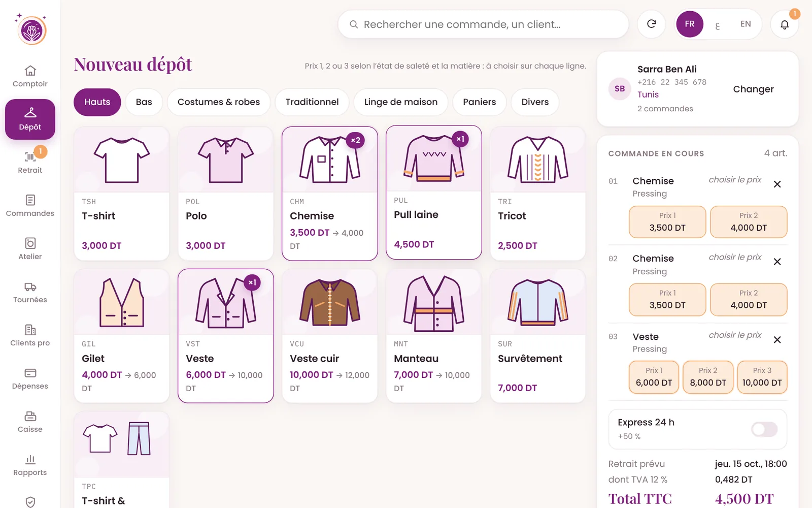Choose Prix 2 4,000 DT for line 01

point(749,222)
